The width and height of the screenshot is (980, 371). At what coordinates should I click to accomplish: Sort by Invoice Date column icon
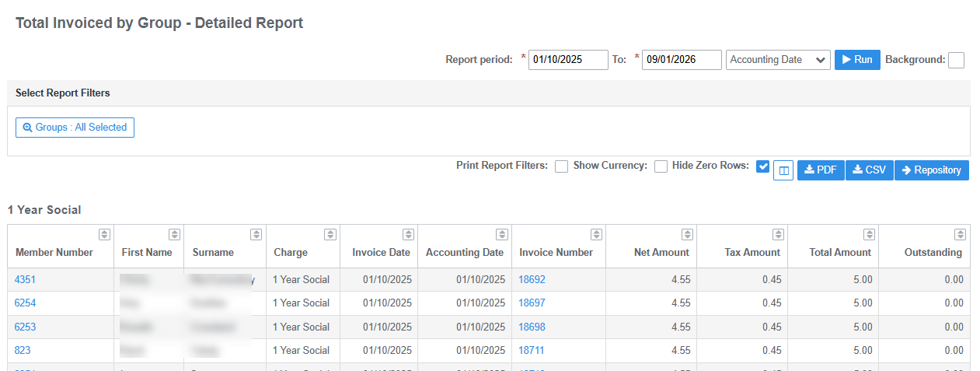click(x=407, y=234)
